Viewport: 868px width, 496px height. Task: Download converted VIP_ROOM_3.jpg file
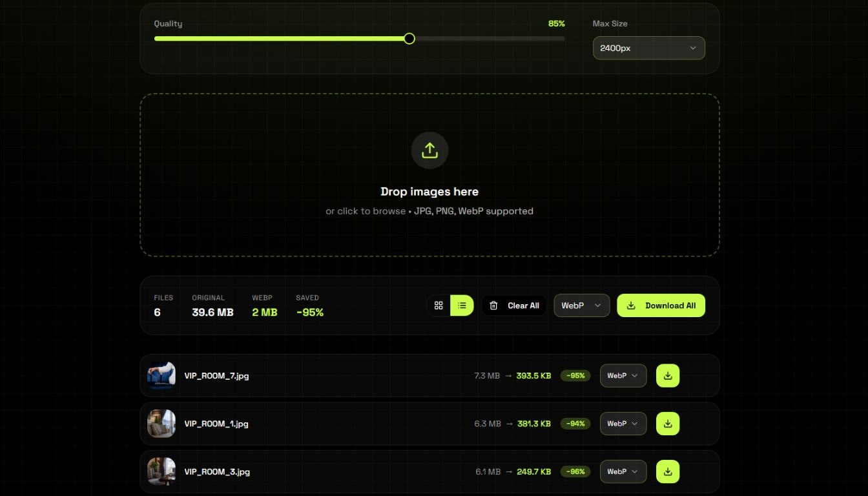click(667, 471)
